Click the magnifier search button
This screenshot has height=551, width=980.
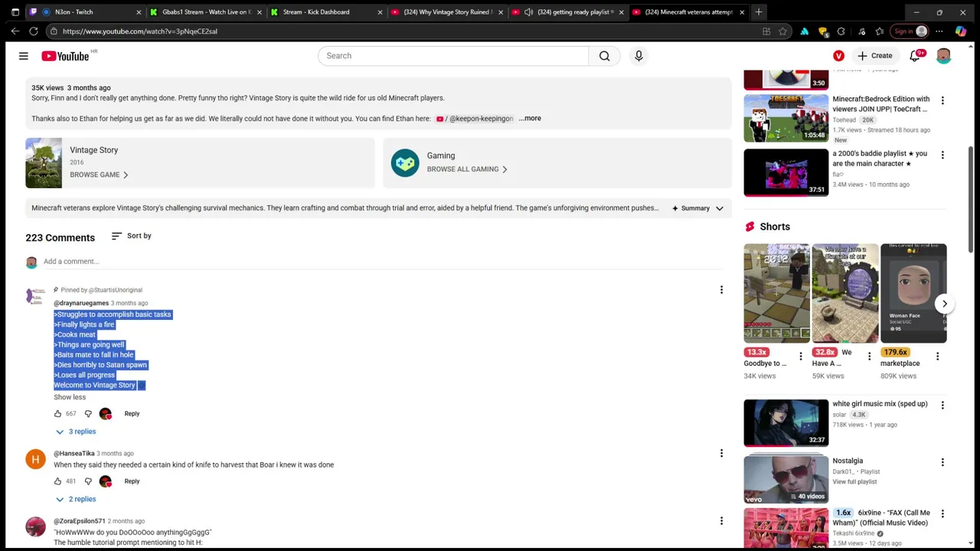(605, 56)
